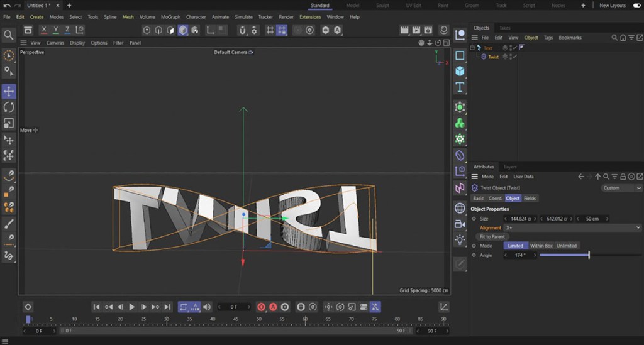Open the MoGraph menu
644x345 pixels.
tap(170, 17)
